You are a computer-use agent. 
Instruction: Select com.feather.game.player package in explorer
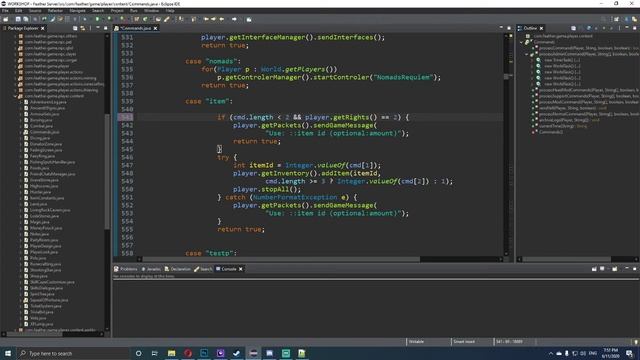(47, 66)
